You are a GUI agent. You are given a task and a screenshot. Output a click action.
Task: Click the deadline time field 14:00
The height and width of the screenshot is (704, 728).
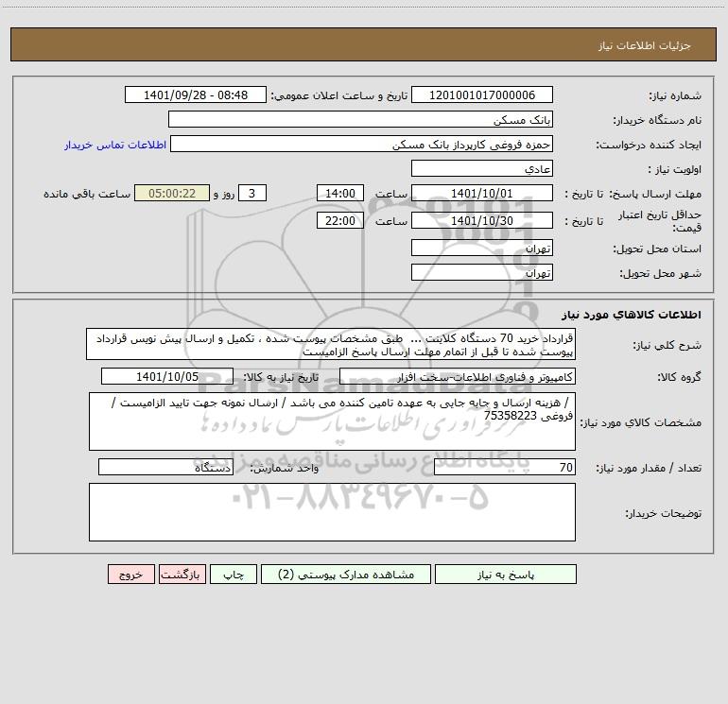click(x=339, y=193)
